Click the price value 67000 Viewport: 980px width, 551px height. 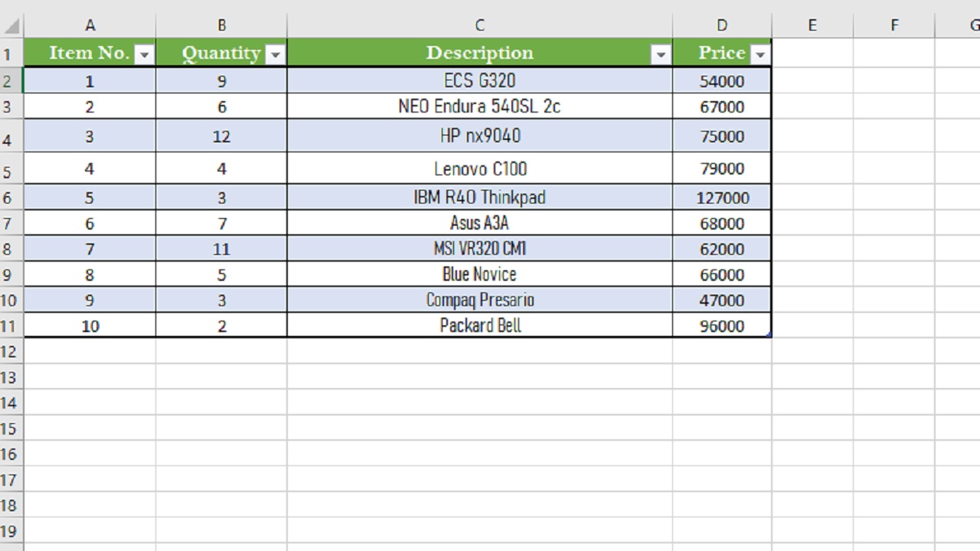point(722,107)
